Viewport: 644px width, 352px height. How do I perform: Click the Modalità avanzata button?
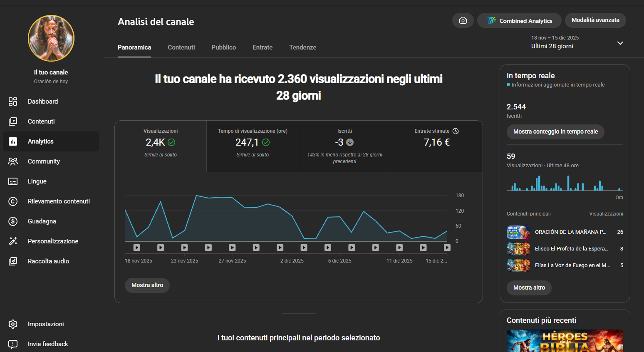[x=595, y=20]
